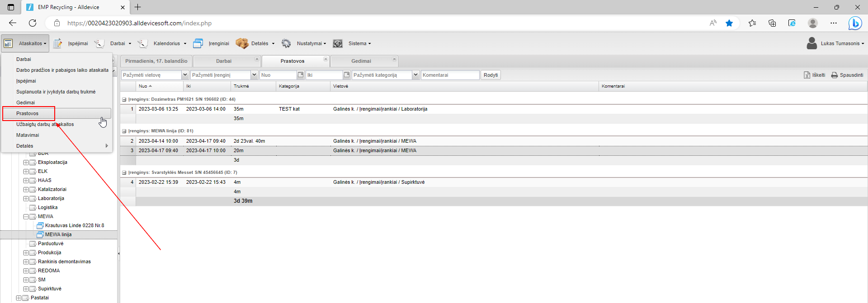The height and width of the screenshot is (303, 868).
Task: Click the Nustatymai gear icon
Action: point(286,43)
